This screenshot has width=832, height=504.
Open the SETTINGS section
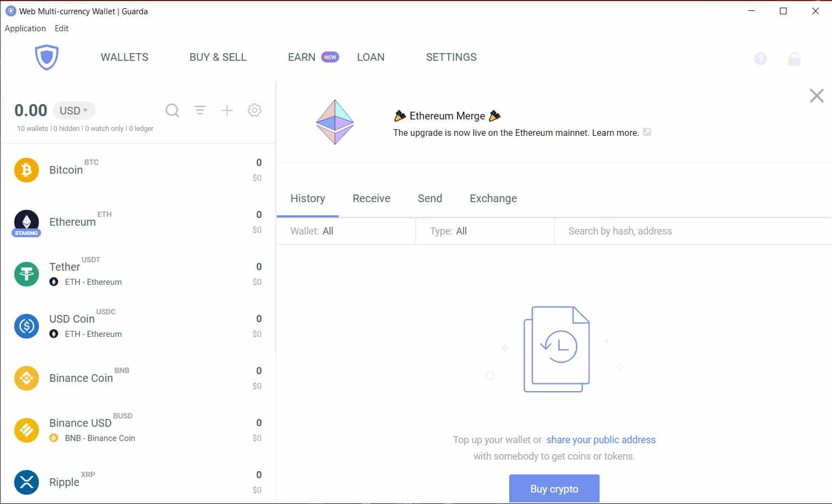tap(451, 57)
